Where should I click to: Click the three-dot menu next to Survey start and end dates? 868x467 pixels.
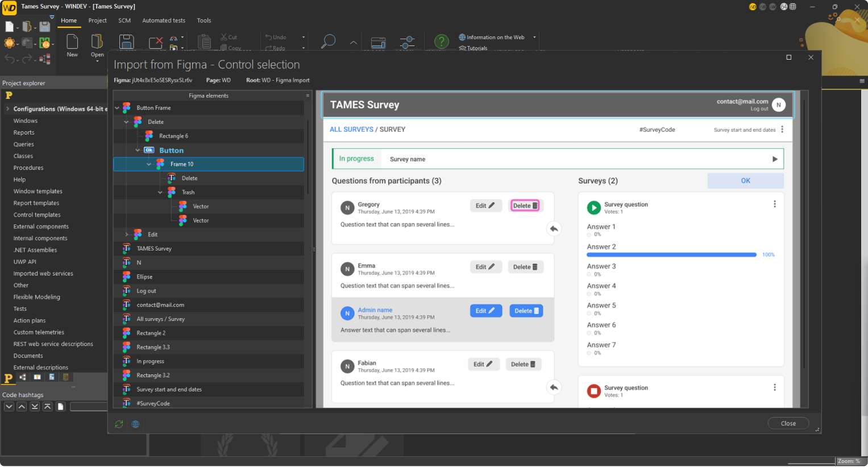tap(782, 130)
